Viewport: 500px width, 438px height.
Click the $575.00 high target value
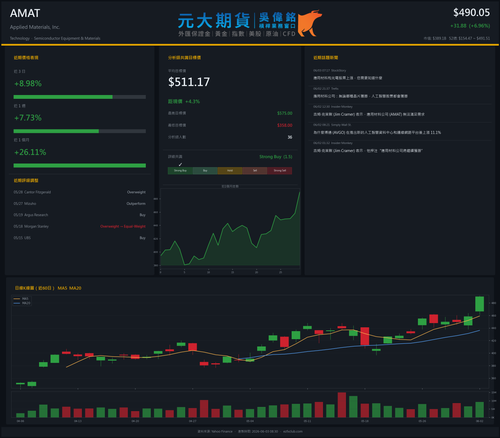pyautogui.click(x=285, y=113)
